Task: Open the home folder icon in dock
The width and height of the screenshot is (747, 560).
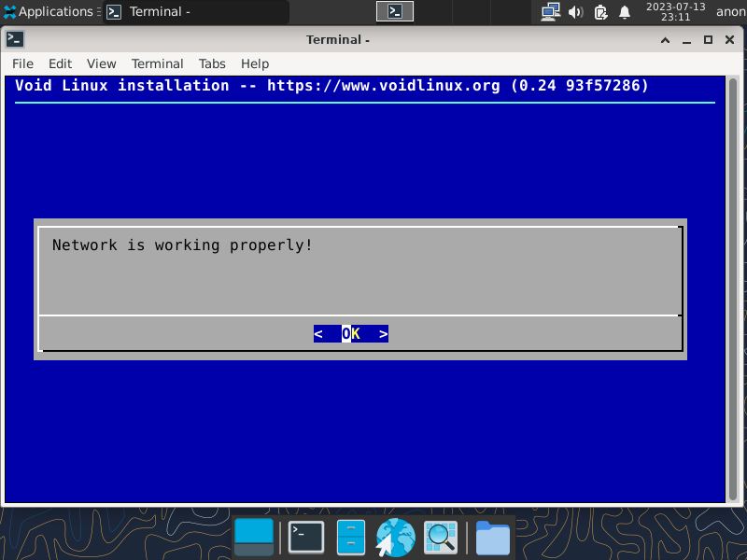Action: click(x=493, y=538)
